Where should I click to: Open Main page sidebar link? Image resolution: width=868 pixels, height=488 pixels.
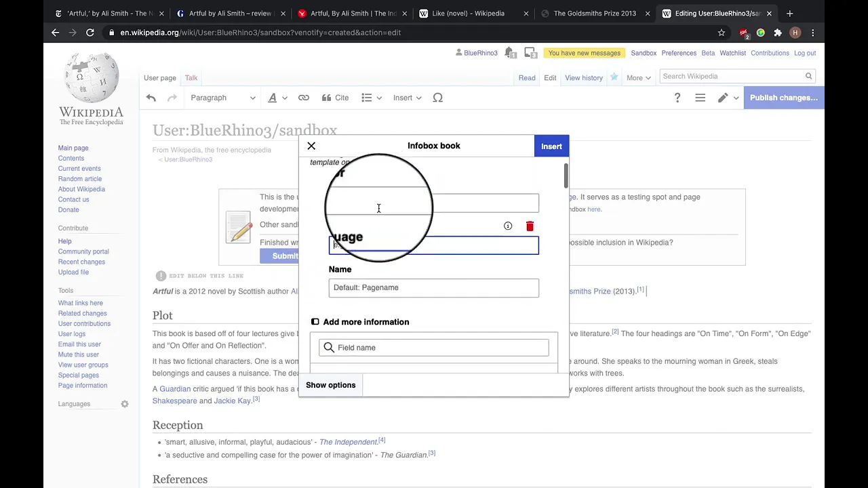(73, 148)
